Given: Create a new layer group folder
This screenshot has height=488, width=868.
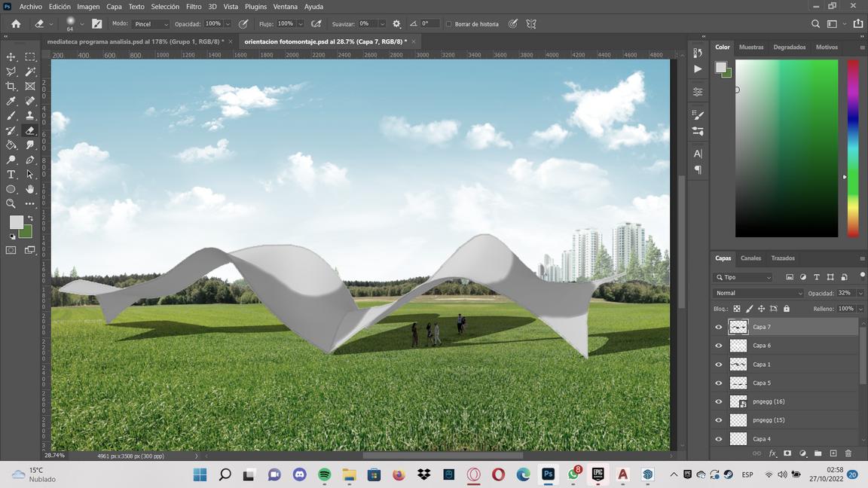Looking at the screenshot, I should click(x=818, y=453).
